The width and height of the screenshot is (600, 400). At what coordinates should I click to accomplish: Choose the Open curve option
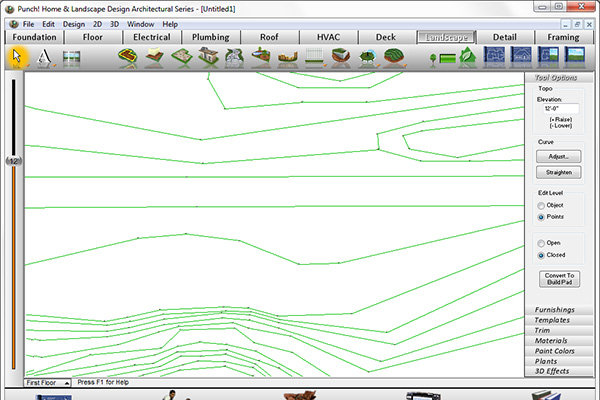tap(541, 243)
